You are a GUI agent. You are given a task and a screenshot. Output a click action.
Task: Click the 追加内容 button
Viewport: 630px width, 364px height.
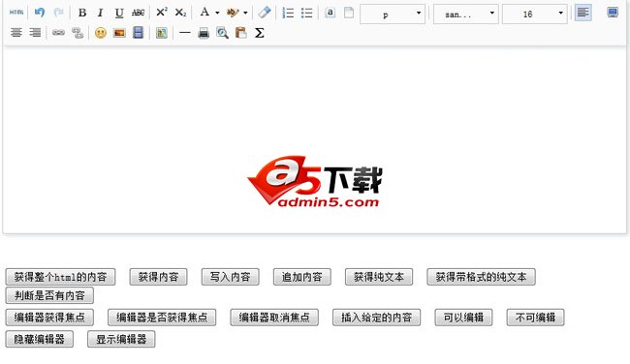(302, 277)
